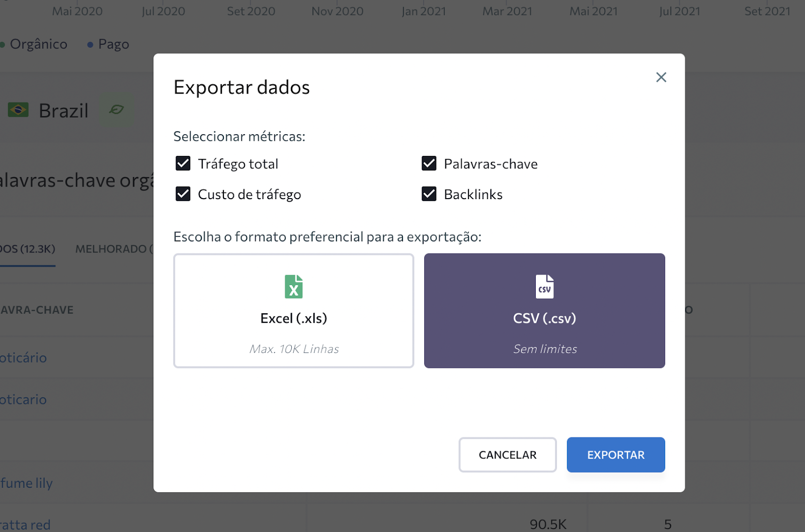Click the Exportar dados title
805x532 pixels.
242,87
